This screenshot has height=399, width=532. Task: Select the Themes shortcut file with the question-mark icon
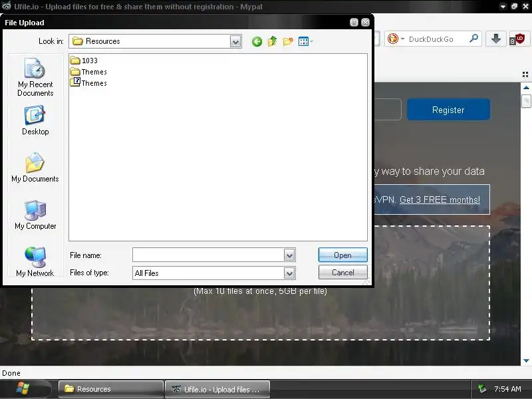88,82
